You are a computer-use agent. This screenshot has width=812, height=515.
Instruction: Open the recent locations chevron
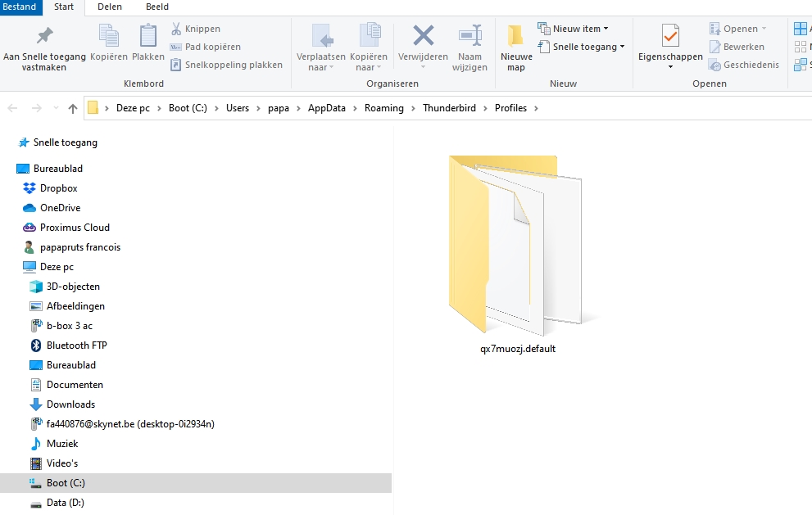click(x=56, y=108)
